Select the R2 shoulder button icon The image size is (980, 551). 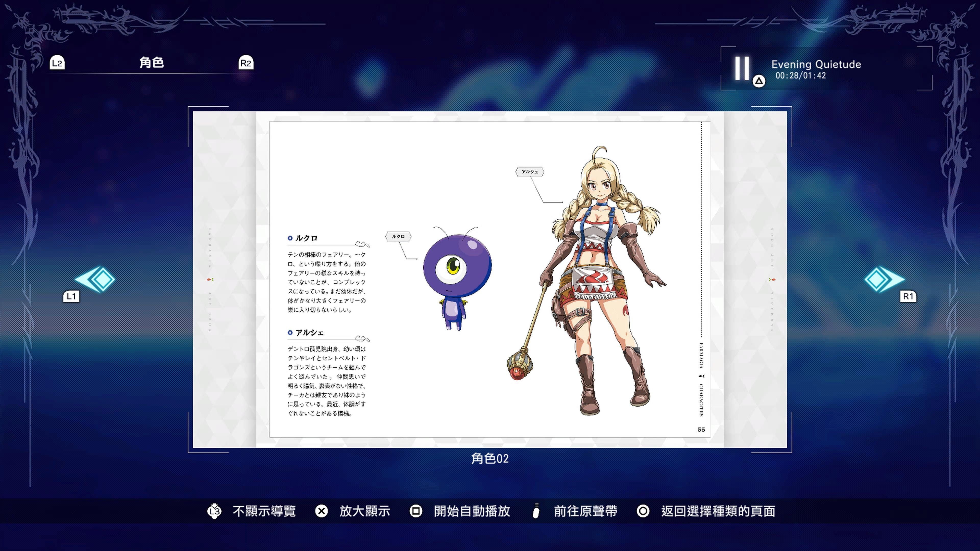[245, 63]
